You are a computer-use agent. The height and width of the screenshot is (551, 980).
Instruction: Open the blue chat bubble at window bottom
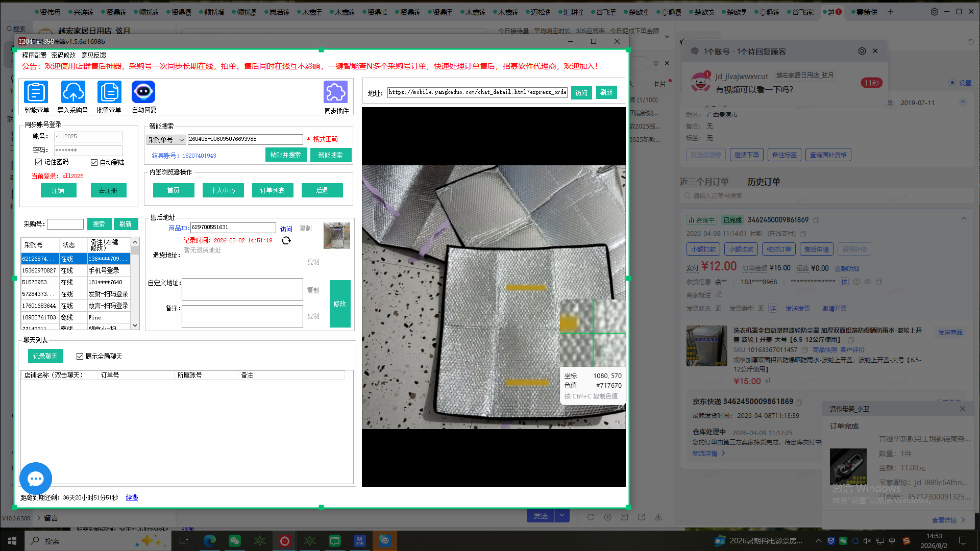[x=35, y=479]
